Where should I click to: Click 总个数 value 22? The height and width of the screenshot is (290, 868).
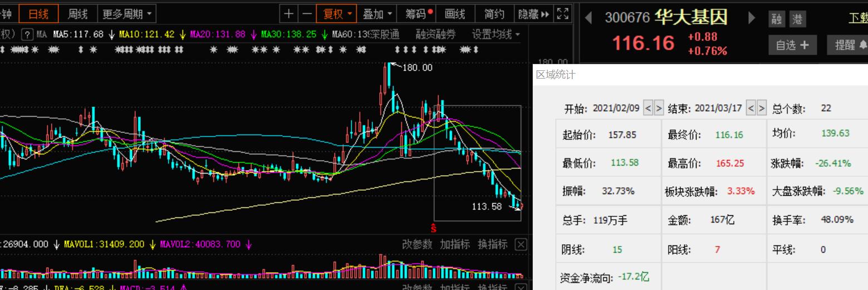826,108
